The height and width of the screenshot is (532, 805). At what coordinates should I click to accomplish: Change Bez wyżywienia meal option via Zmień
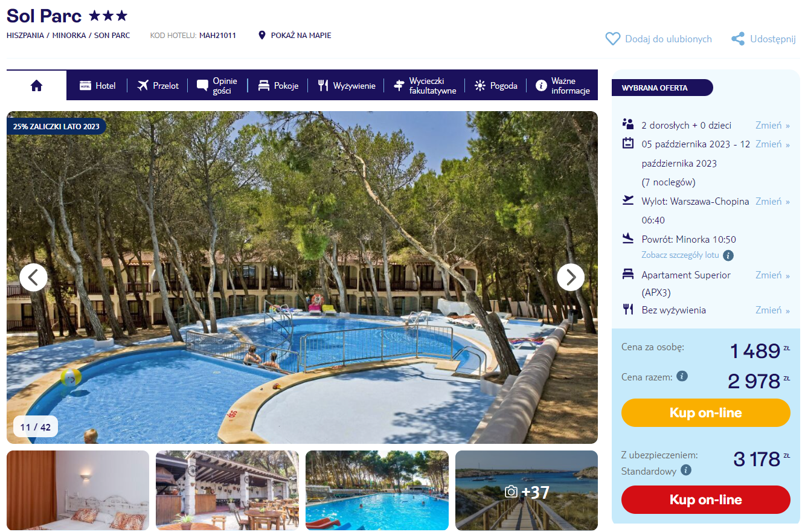tap(772, 310)
